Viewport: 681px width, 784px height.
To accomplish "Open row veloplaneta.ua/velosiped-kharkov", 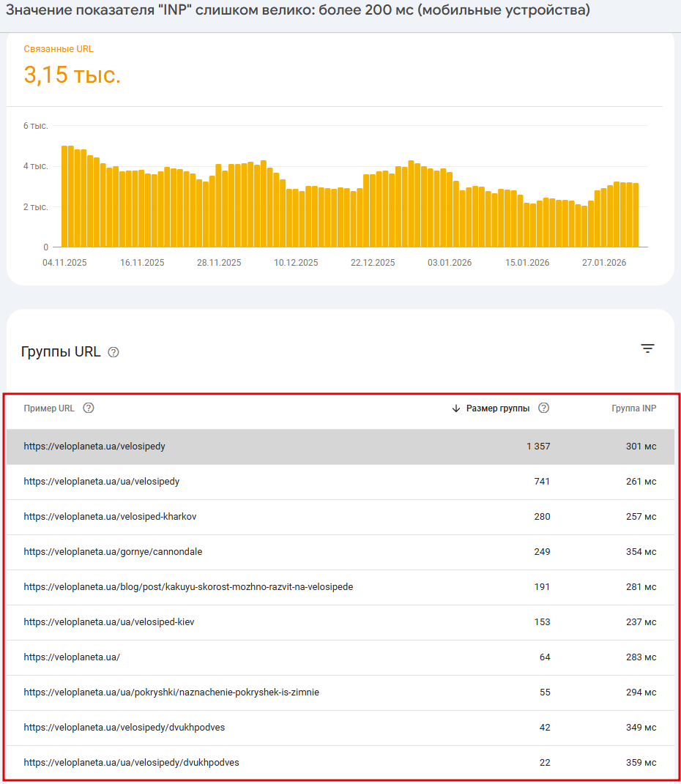I will click(x=340, y=517).
